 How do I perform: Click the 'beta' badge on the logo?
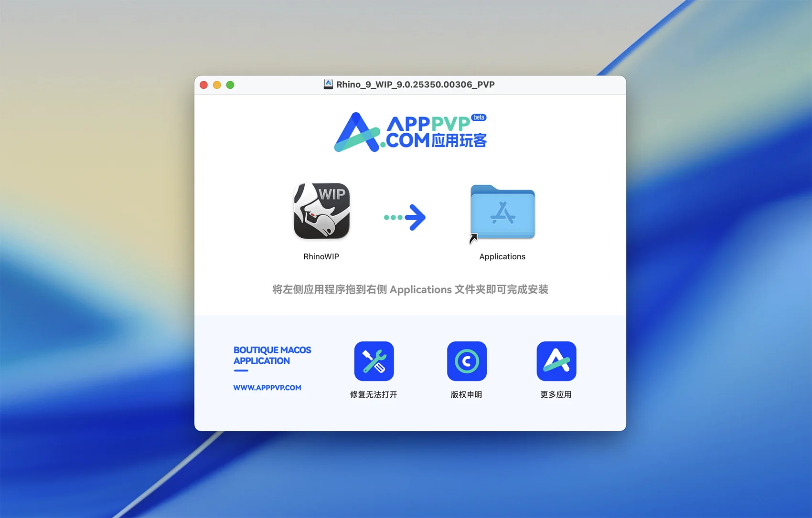coord(479,117)
